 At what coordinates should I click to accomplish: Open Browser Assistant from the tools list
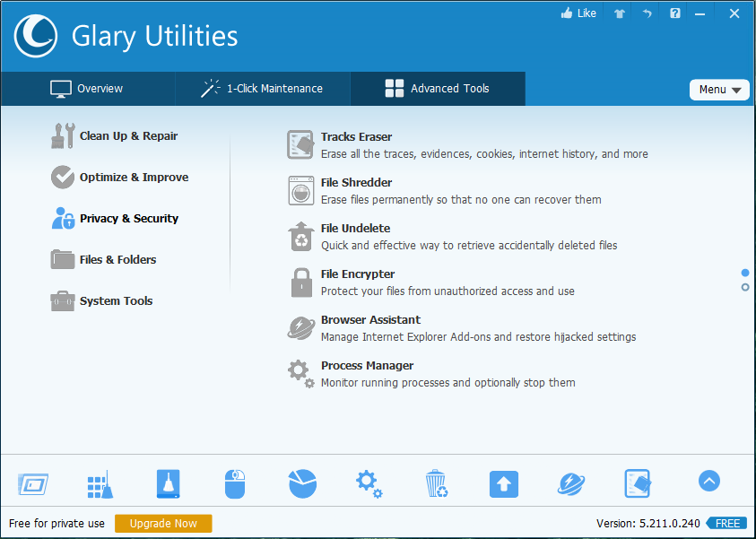[x=370, y=320]
